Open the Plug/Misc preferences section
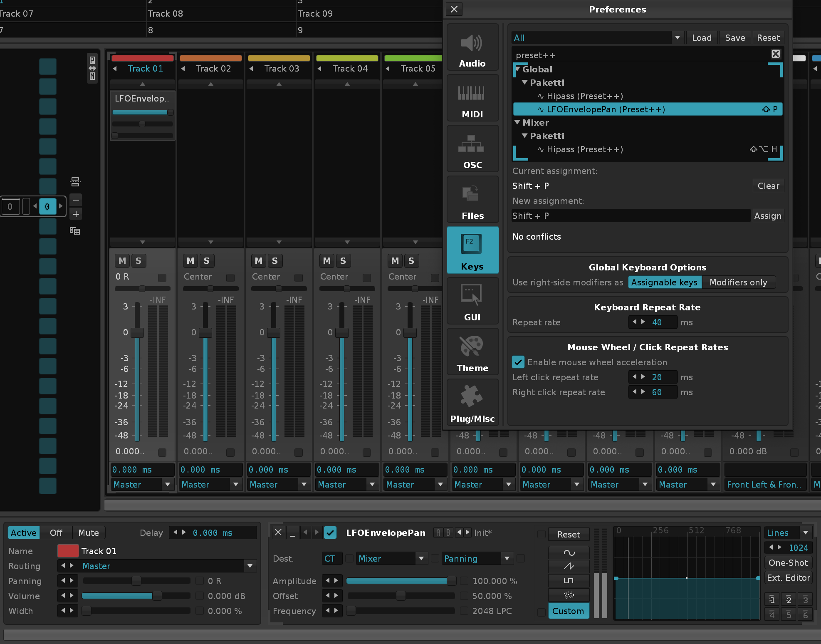This screenshot has width=821, height=644. pos(472,403)
